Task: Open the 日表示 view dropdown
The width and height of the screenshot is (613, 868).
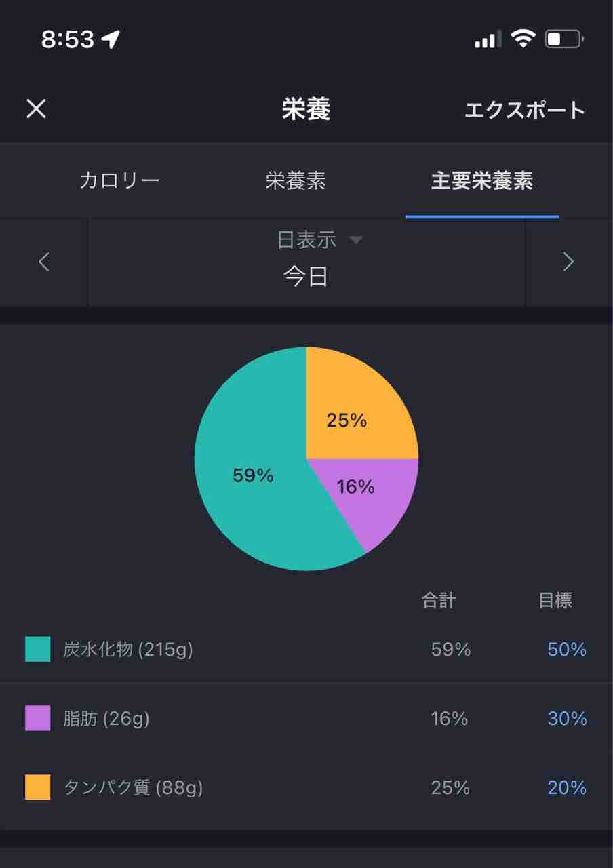Action: point(320,239)
